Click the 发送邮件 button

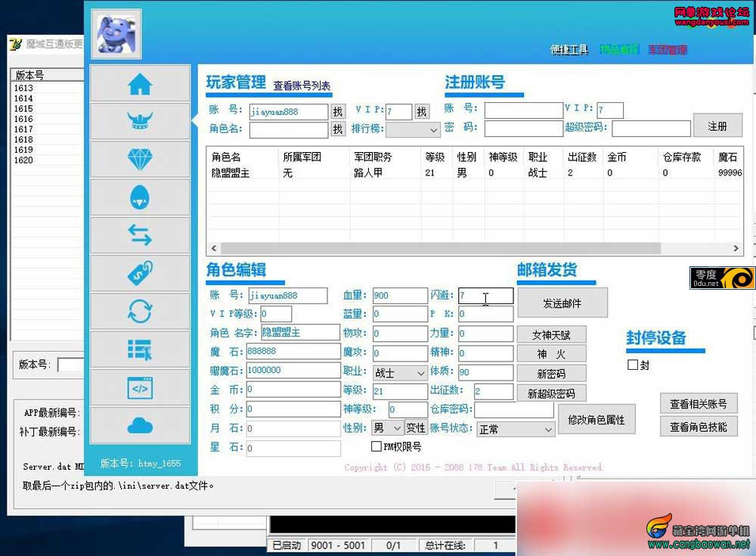coord(562,303)
